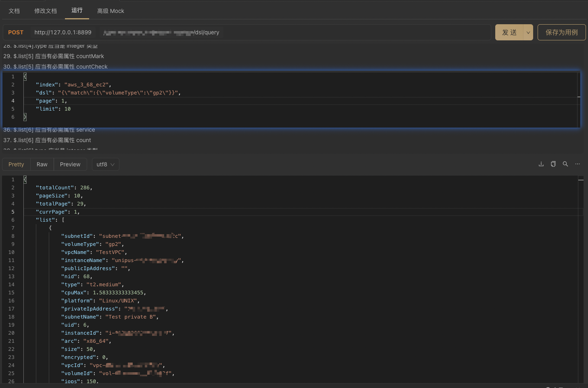Screen dimensions: 588x388
Task: Open the 高级 Mock tab
Action: tap(111, 11)
